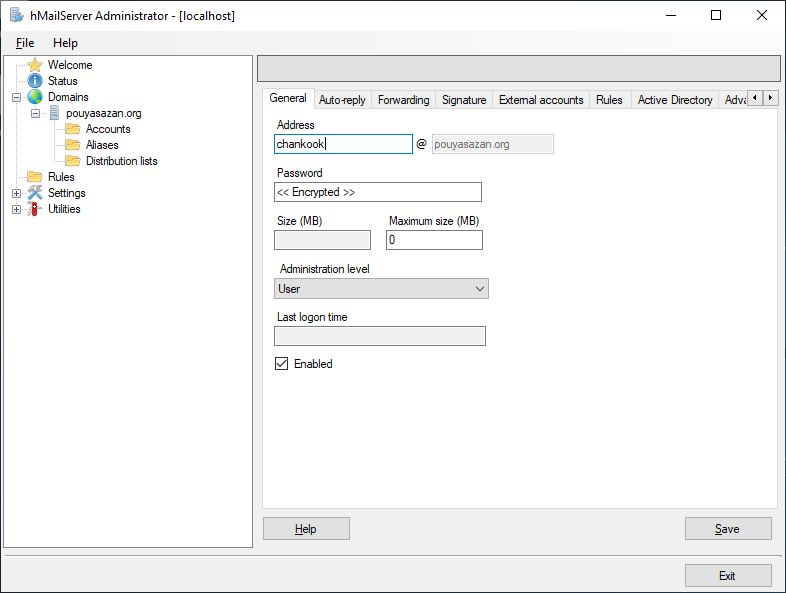Open the Aliases folder icon
This screenshot has height=593, width=786.
pos(72,145)
